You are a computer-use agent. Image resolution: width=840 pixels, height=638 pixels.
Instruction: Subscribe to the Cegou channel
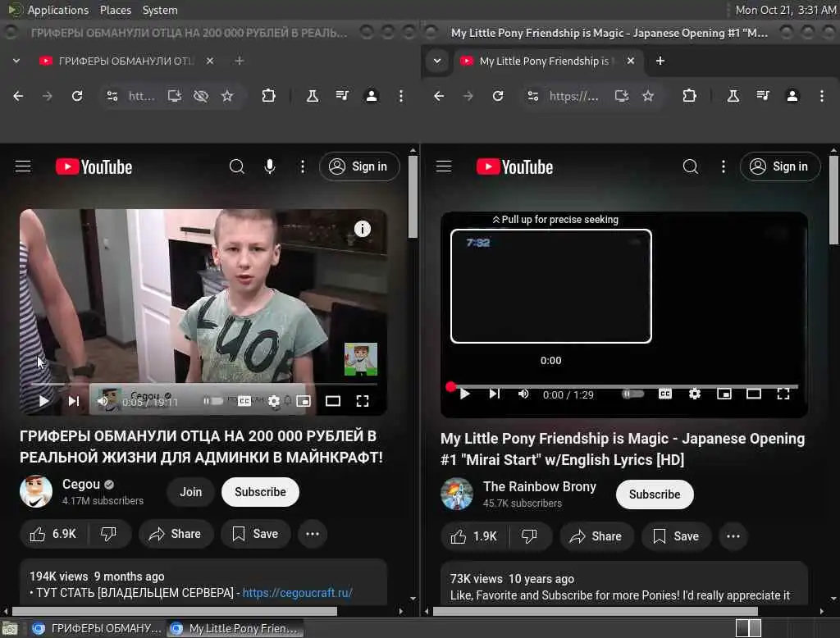[260, 492]
